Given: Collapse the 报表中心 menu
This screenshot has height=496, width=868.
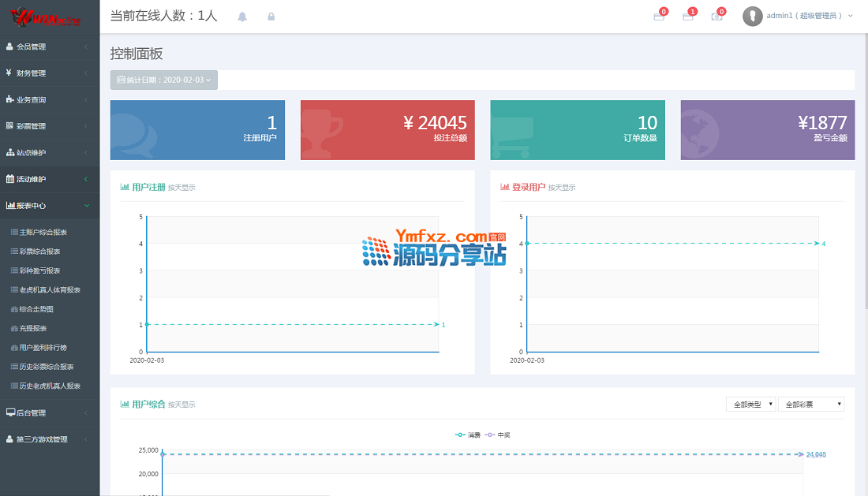Looking at the screenshot, I should 50,205.
